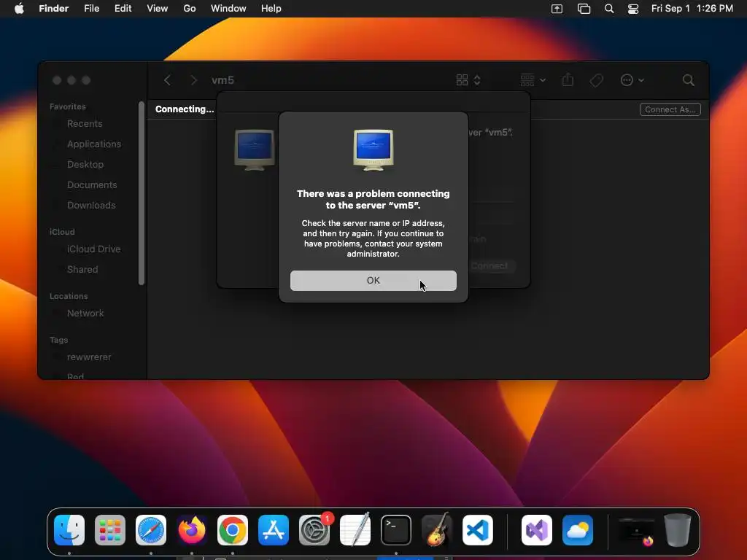Image resolution: width=747 pixels, height=560 pixels.
Task: Open the File menu
Action: pyautogui.click(x=91, y=9)
